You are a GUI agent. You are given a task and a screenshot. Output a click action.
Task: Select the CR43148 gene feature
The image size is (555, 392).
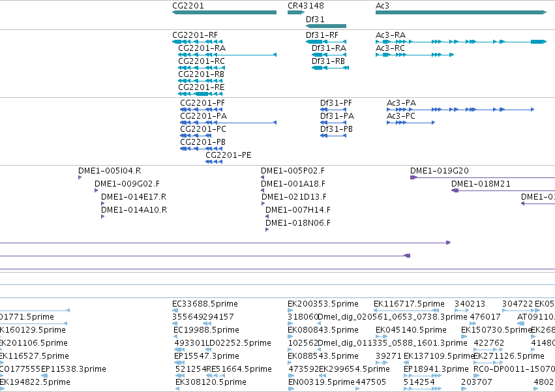pyautogui.click(x=296, y=12)
